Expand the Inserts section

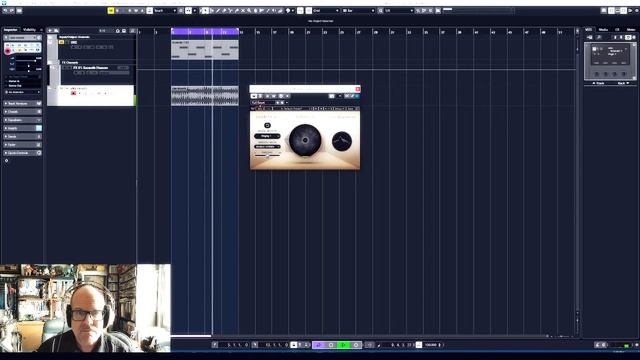(x=22, y=128)
